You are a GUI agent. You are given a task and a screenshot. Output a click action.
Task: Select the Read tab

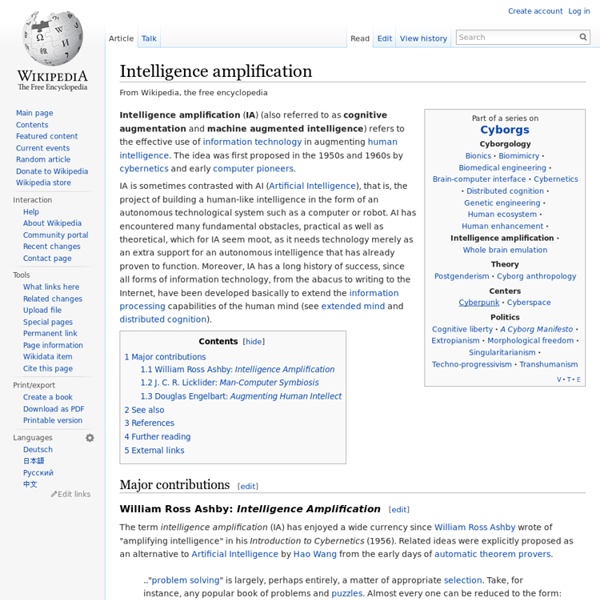tap(360, 38)
